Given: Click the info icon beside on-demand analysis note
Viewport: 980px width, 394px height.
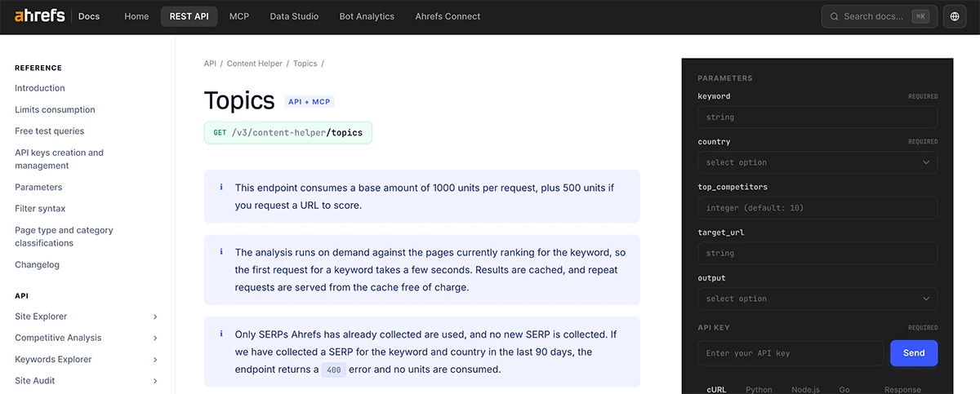Looking at the screenshot, I should click(220, 252).
